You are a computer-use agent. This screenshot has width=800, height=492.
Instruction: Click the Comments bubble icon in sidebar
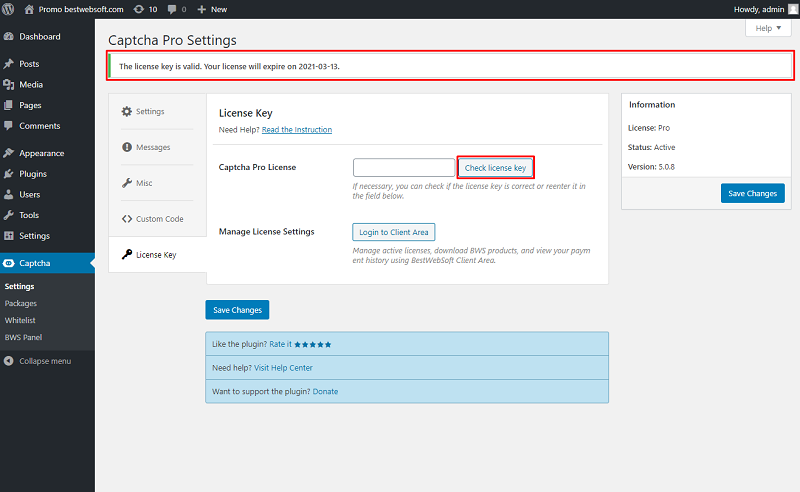point(8,126)
